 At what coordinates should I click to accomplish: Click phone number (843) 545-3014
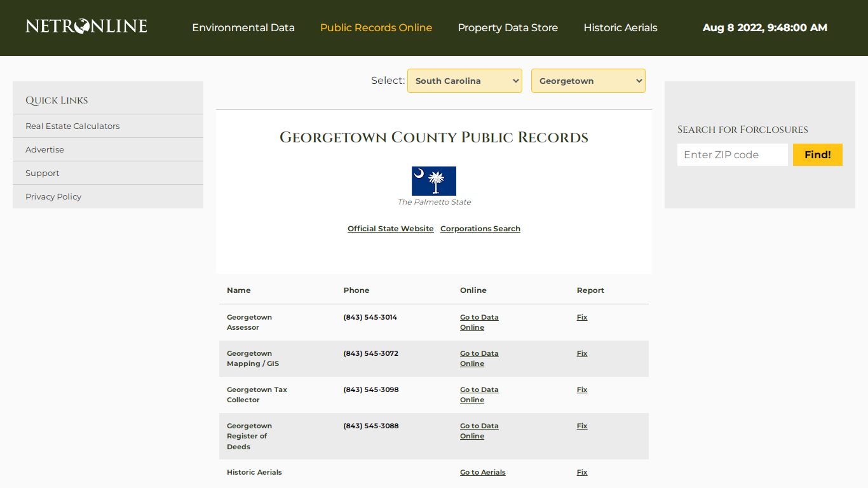[x=370, y=317]
